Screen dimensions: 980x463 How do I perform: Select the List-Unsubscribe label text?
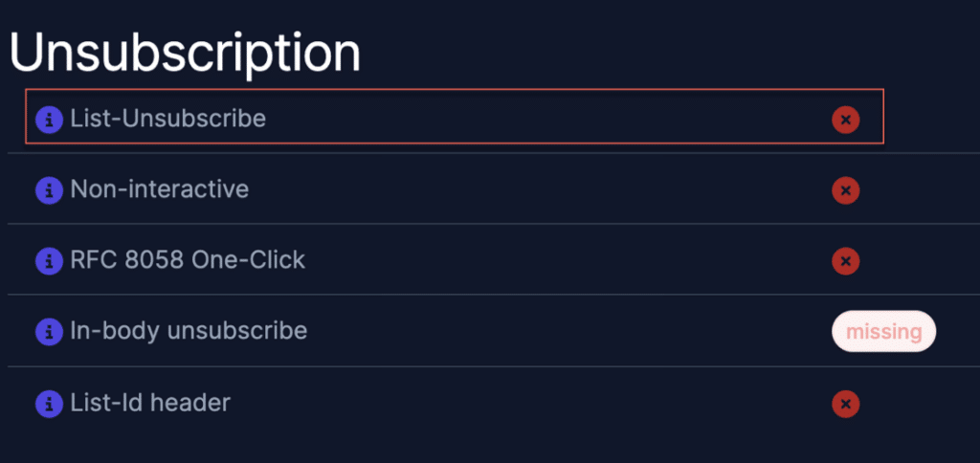point(168,118)
